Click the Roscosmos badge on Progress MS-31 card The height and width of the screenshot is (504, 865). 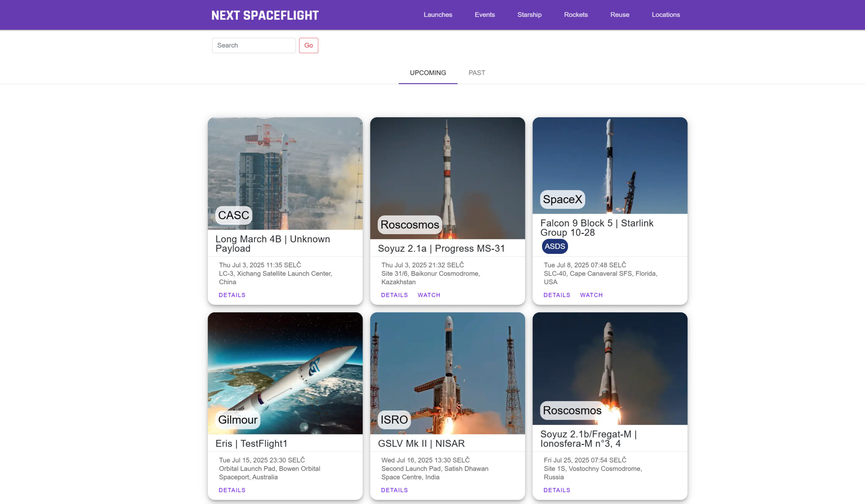[x=410, y=224]
